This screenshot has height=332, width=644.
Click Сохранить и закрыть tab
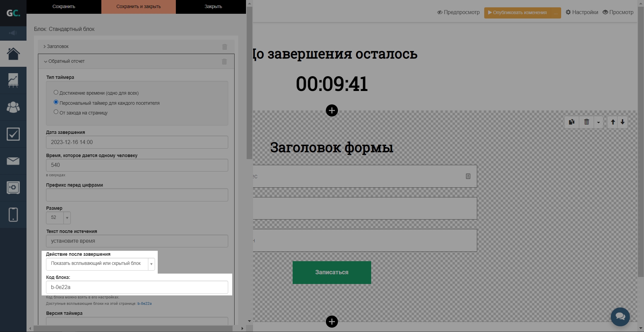[x=138, y=7]
